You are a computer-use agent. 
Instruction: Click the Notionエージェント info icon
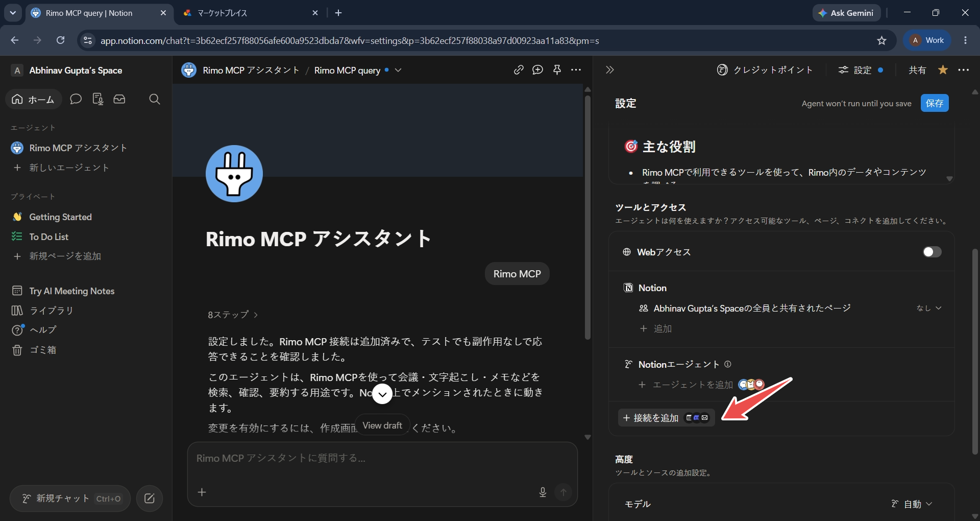728,364
